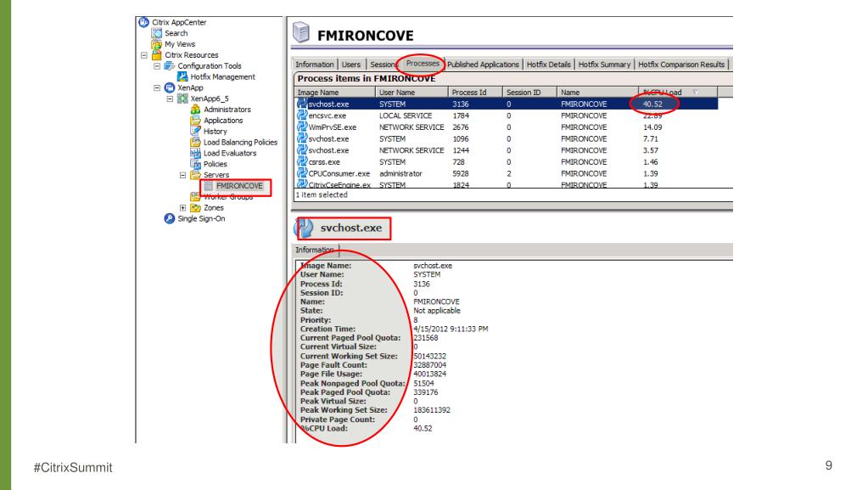Click the FMIRONCOVE server header icon
The image size is (868, 490).
300,33
